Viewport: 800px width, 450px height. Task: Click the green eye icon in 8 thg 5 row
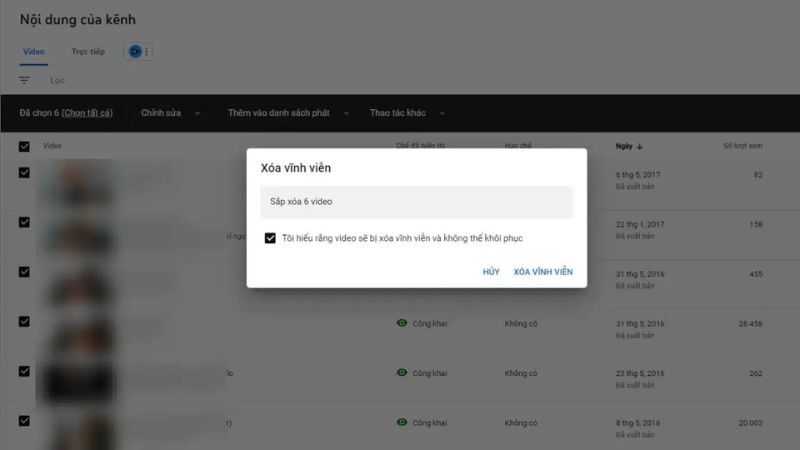(x=402, y=423)
